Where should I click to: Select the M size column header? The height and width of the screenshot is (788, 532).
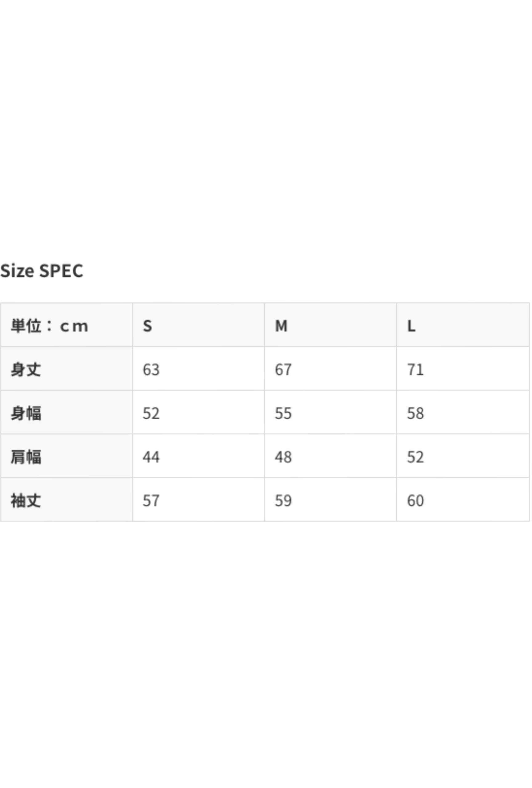(281, 326)
